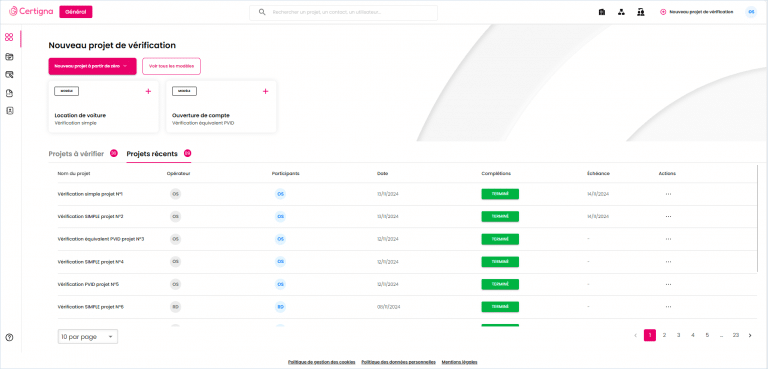Click the table vertical scrollbar
768x369 pixels.
[758, 218]
